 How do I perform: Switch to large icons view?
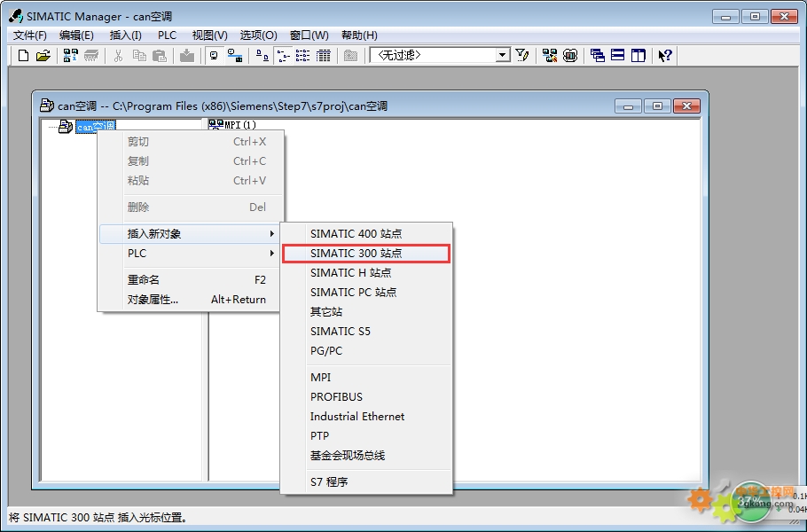(x=262, y=56)
